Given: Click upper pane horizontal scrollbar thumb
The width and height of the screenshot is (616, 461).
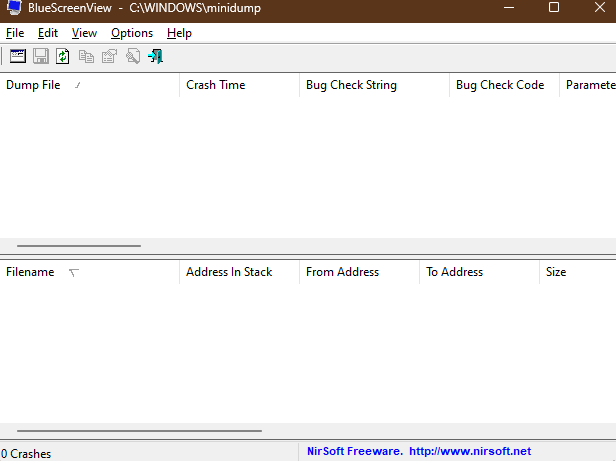Looking at the screenshot, I should click(79, 246).
